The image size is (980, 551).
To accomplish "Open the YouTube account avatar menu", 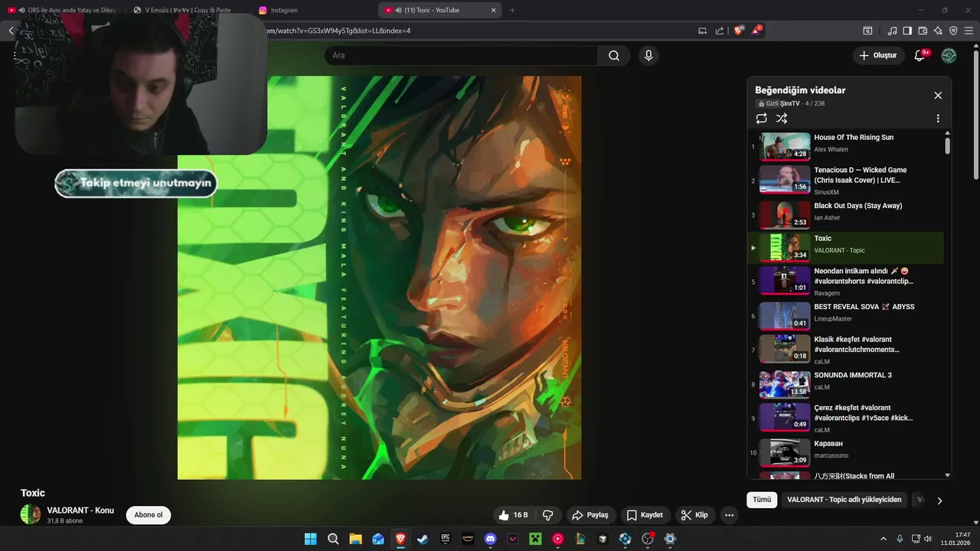I will click(949, 55).
